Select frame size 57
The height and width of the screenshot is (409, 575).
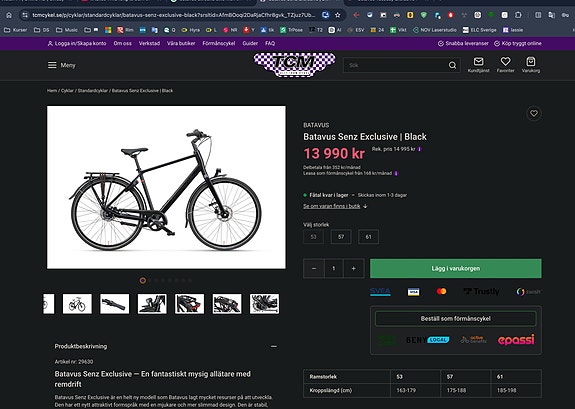click(341, 237)
